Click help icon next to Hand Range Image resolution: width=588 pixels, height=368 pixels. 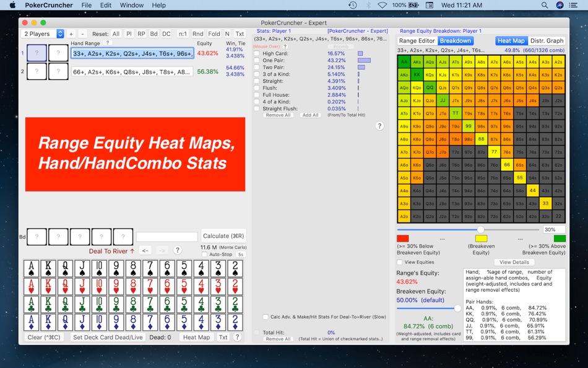coord(108,43)
